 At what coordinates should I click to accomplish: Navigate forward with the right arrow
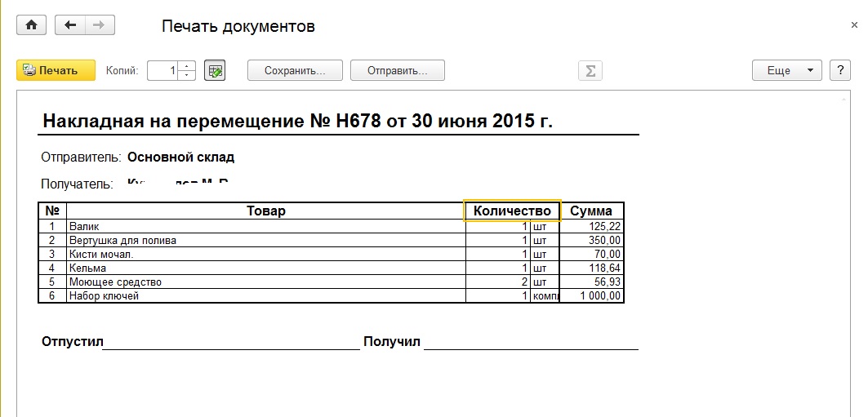pos(100,25)
